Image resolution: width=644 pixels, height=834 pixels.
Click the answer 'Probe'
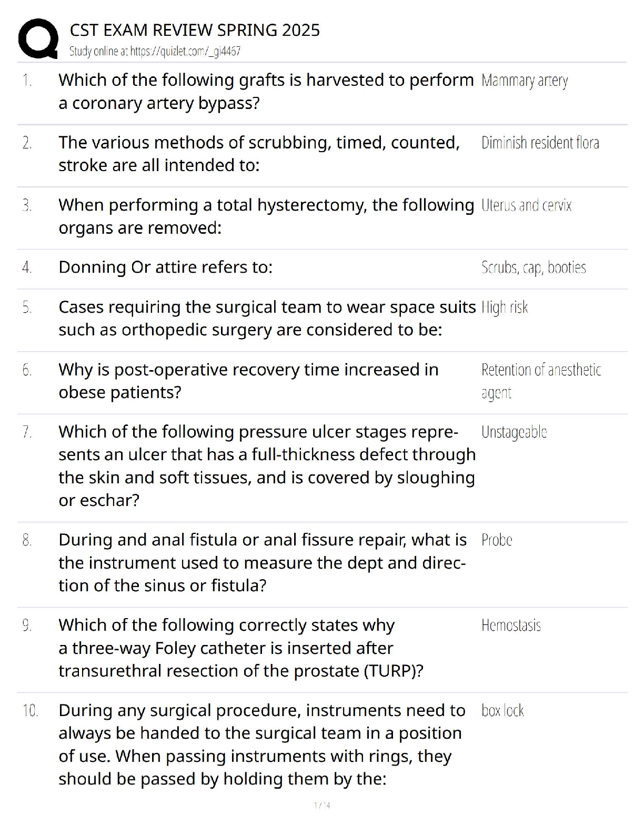(x=497, y=540)
